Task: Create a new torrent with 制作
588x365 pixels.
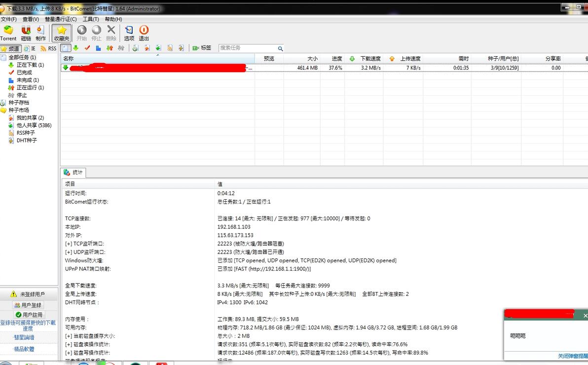Action: (40, 33)
